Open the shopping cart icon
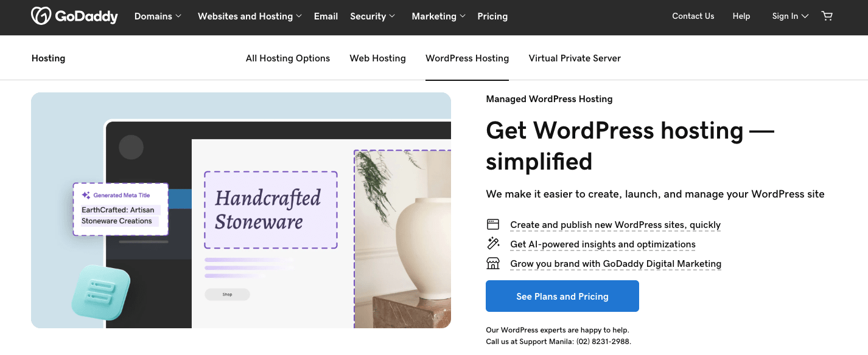 tap(827, 16)
